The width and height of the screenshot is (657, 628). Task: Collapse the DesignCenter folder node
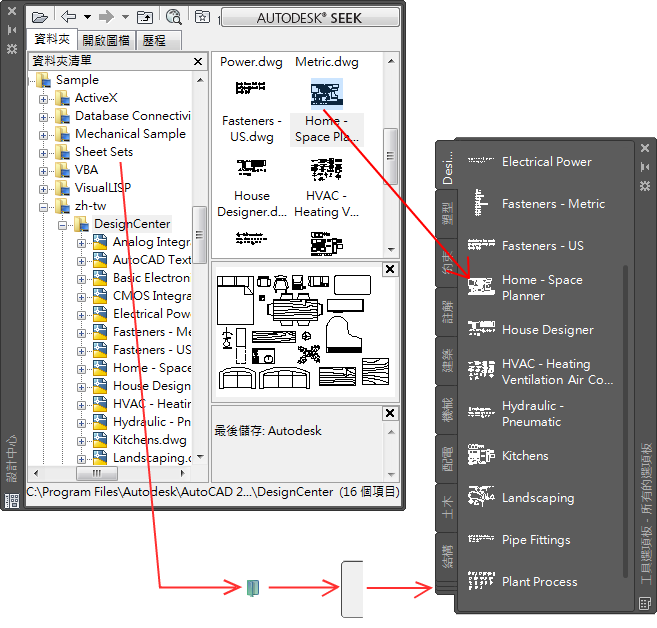(62, 225)
